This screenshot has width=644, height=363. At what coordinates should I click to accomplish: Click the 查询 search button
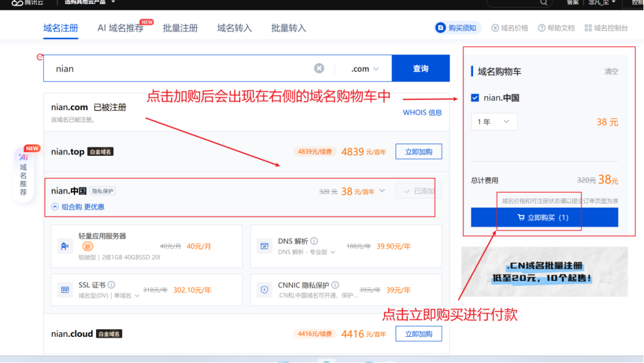[x=421, y=68]
